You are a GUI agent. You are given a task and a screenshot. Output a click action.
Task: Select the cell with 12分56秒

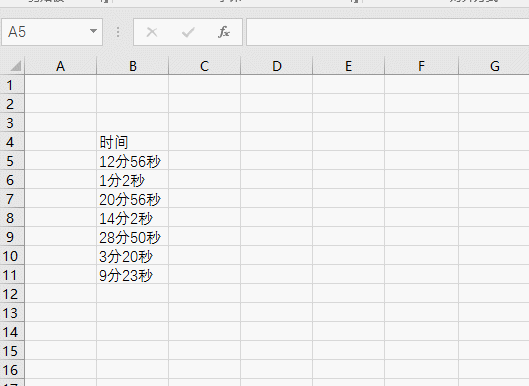pyautogui.click(x=132, y=160)
